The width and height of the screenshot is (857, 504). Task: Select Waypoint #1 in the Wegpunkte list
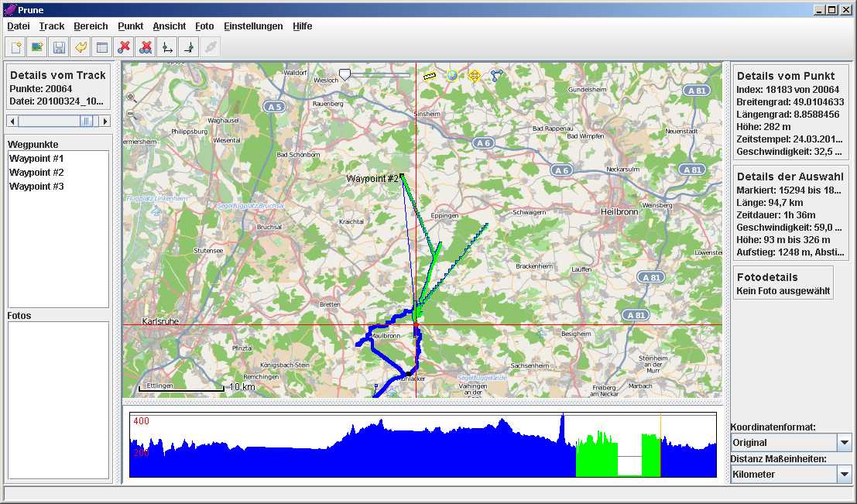pyautogui.click(x=36, y=159)
